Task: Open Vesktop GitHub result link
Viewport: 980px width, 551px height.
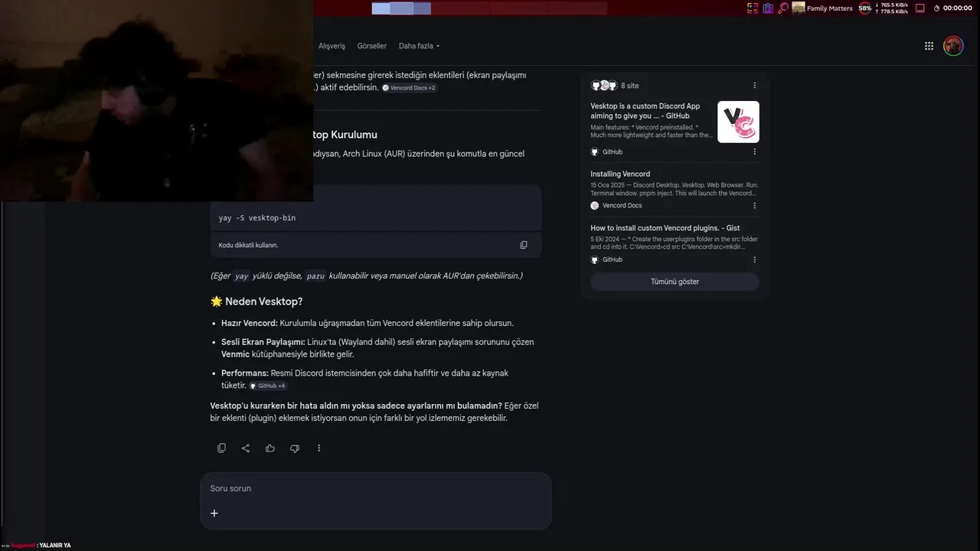Action: [645, 111]
